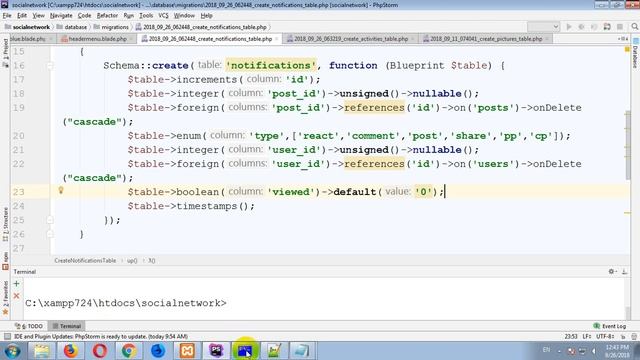The height and width of the screenshot is (360, 640).
Task: Collapse code fold at line 16
Action: pyautogui.click(x=50, y=65)
